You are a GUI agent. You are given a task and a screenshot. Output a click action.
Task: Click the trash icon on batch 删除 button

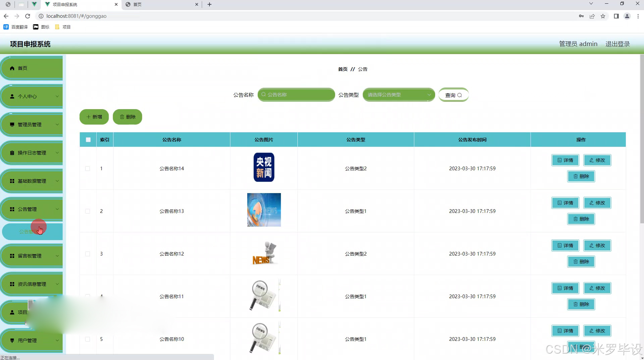[x=122, y=117]
